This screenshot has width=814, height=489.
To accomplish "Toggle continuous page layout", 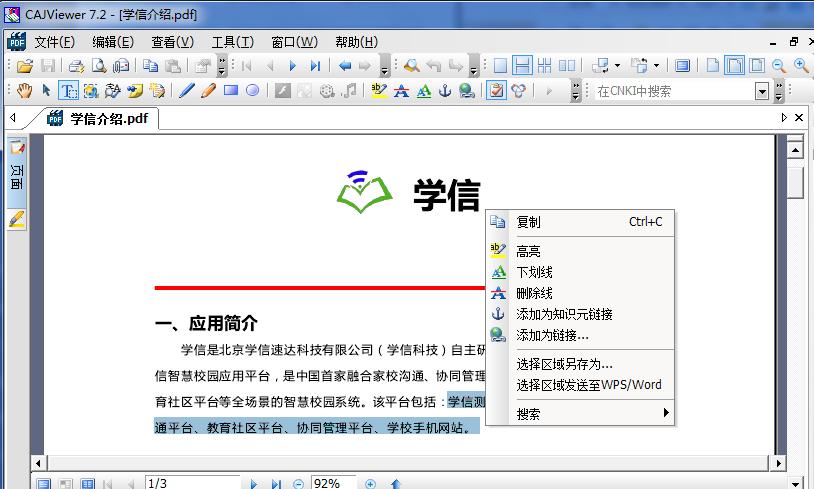I will (522, 66).
